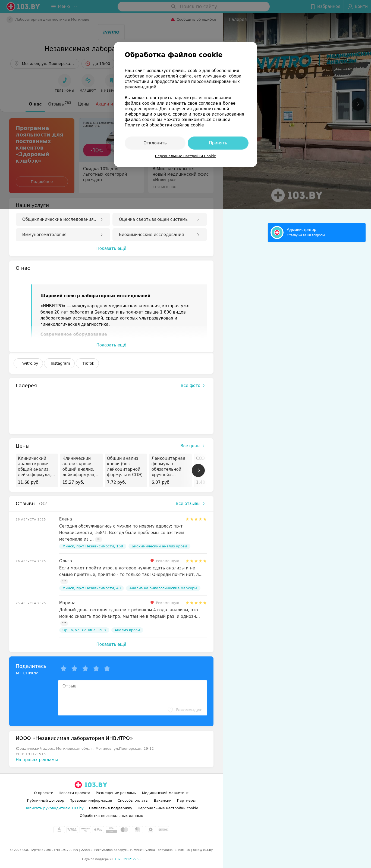Open the 11,68 руб. blood test card

37,470
